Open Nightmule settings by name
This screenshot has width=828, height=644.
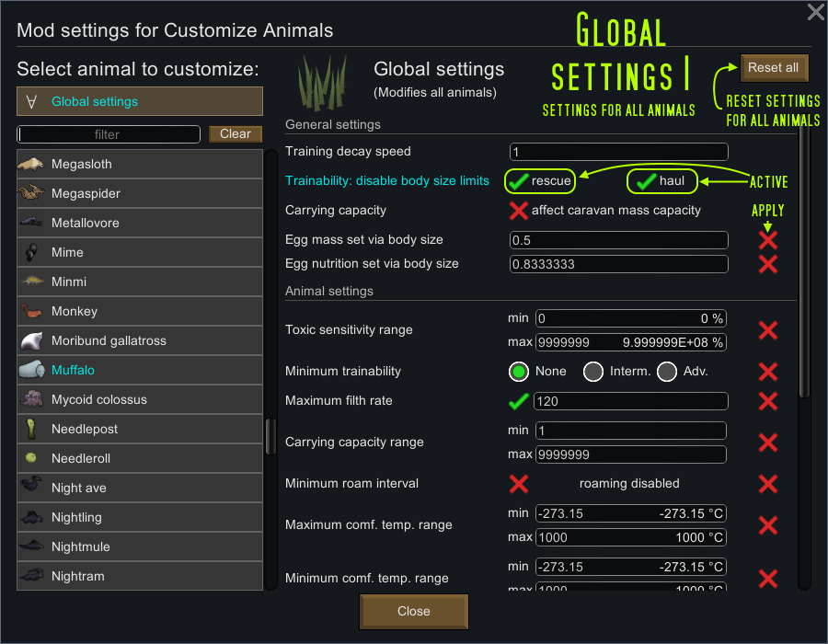pos(80,546)
